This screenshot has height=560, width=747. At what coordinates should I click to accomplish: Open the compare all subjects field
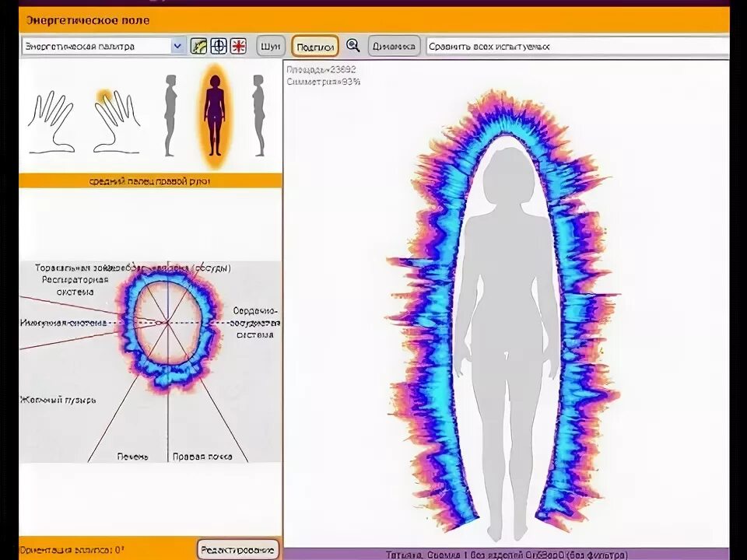point(577,46)
